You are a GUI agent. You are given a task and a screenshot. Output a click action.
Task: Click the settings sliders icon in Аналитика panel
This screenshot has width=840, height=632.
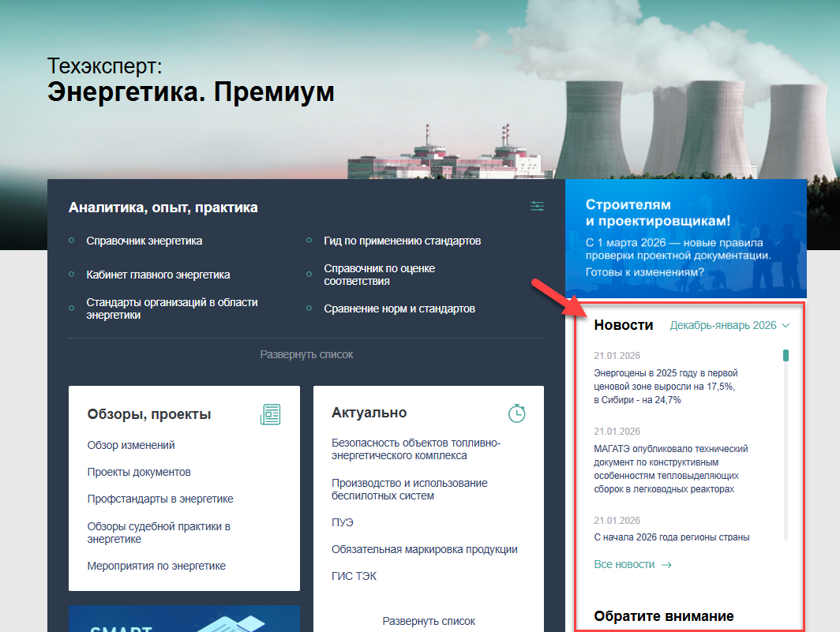[538, 207]
